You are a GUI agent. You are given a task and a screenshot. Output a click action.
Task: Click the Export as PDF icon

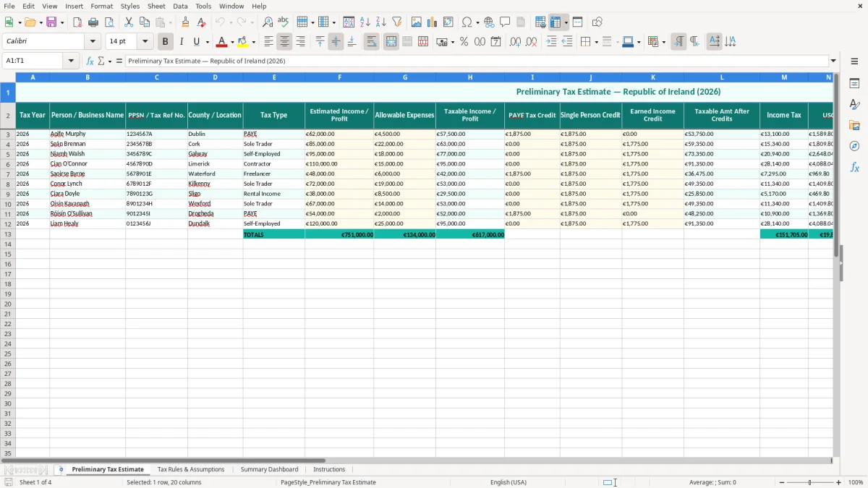pyautogui.click(x=77, y=22)
